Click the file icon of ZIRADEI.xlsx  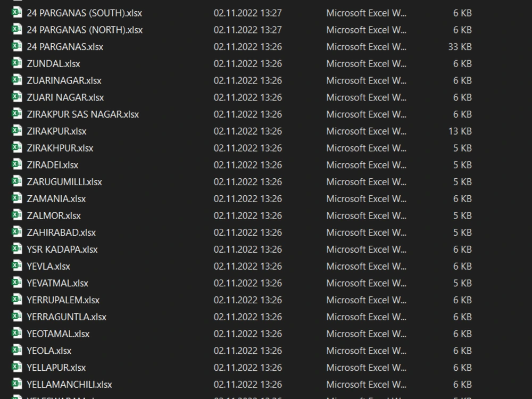[16, 164]
